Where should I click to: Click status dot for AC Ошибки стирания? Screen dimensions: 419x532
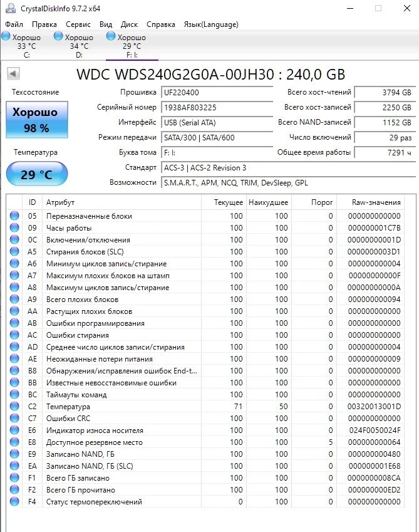pyautogui.click(x=14, y=335)
